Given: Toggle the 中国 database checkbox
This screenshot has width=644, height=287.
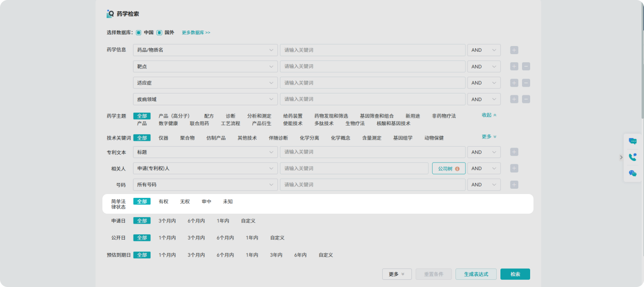Looking at the screenshot, I should 138,33.
